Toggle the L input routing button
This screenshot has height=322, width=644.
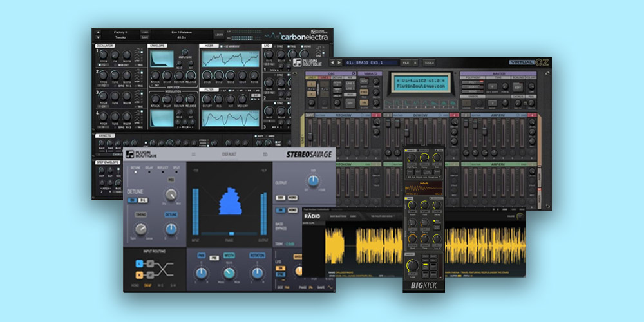139,263
